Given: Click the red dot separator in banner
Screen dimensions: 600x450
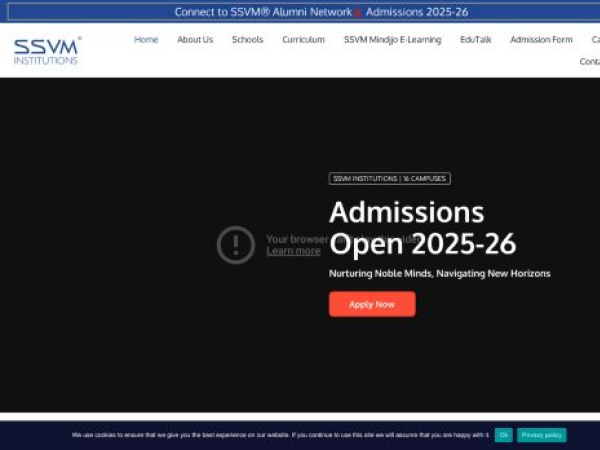Looking at the screenshot, I should pyautogui.click(x=357, y=13).
